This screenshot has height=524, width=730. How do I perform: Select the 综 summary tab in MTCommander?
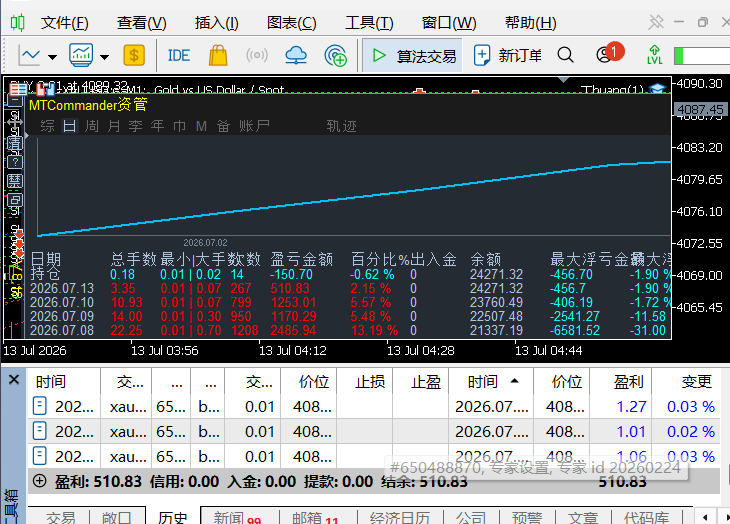pos(47,126)
